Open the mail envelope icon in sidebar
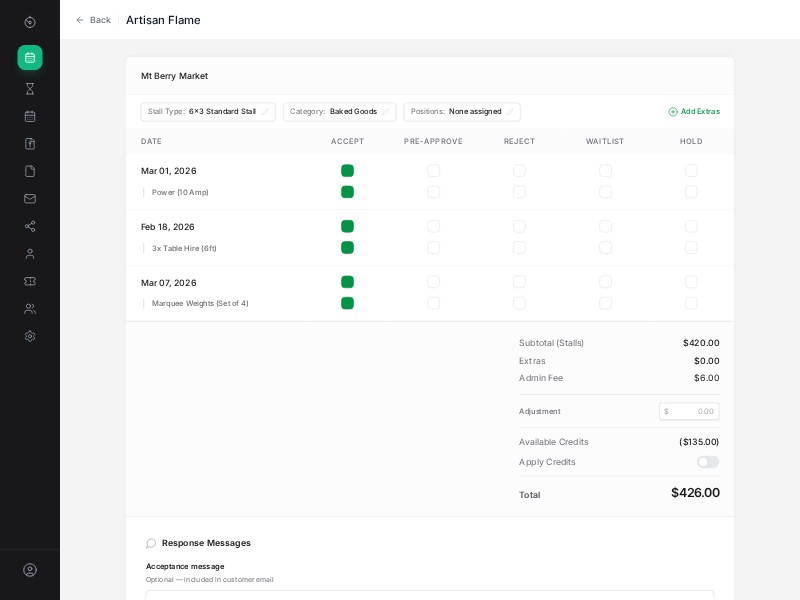Viewport: 800px width, 600px height. click(x=30, y=198)
